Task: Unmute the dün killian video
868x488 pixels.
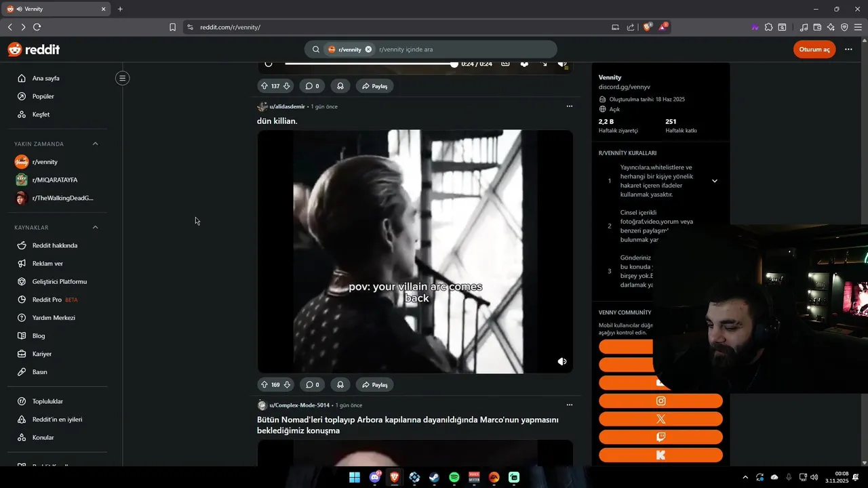Action: click(562, 362)
